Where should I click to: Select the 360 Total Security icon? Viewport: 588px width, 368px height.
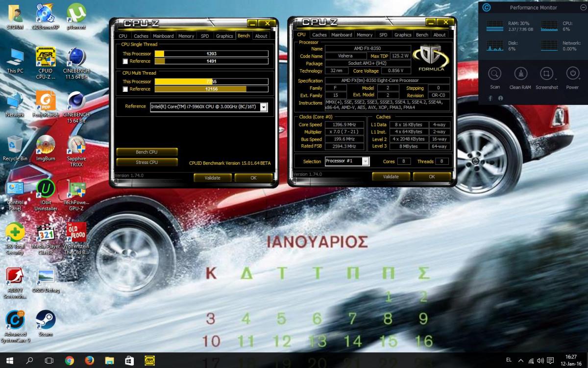coord(15,239)
